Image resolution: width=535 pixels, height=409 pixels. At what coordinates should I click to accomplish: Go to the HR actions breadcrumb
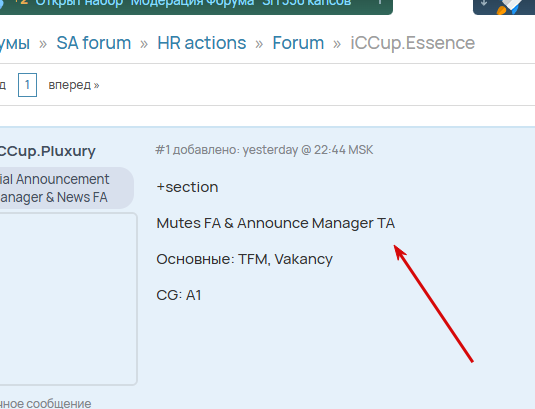point(202,43)
